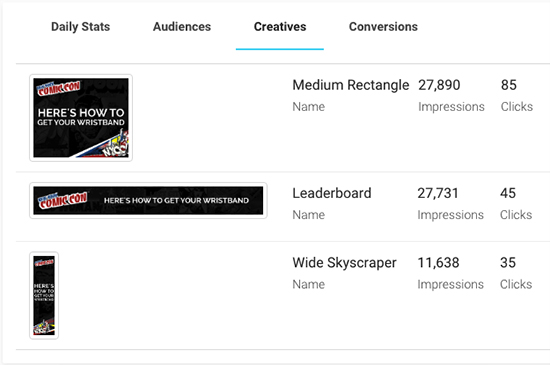Click the 27,731 impressions value

tap(438, 193)
